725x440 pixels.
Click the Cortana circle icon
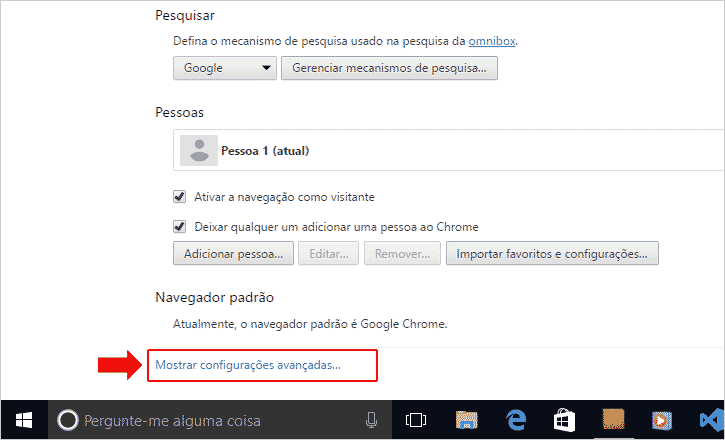(66, 421)
